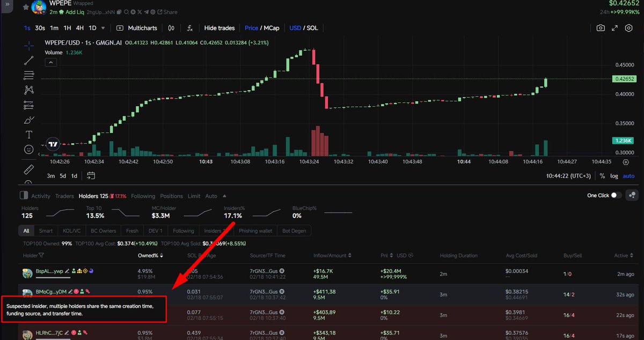Viewport: 644px width, 340px height.
Task: Toggle the panel layout icon beside Activity
Action: pos(24,196)
